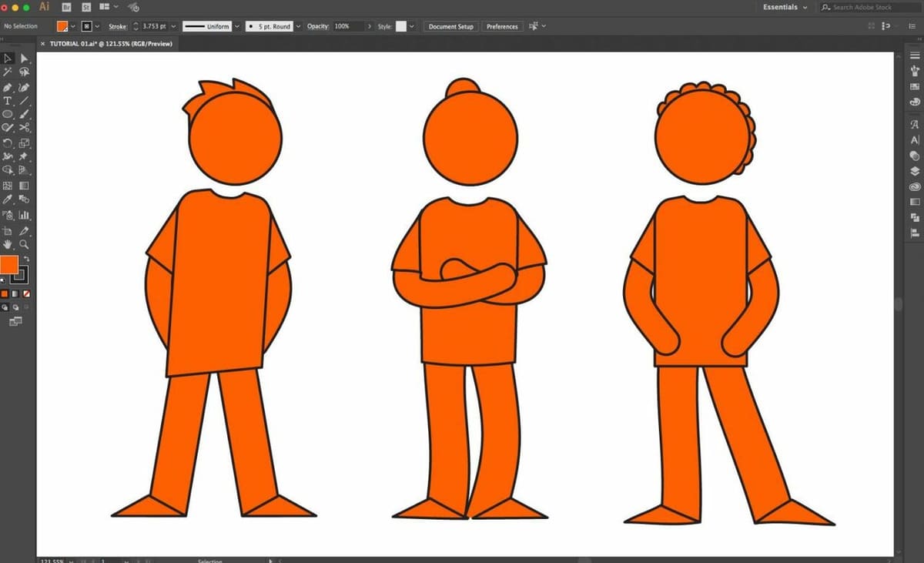The width and height of the screenshot is (924, 563).
Task: Select the Gradient tool
Action: point(25,186)
